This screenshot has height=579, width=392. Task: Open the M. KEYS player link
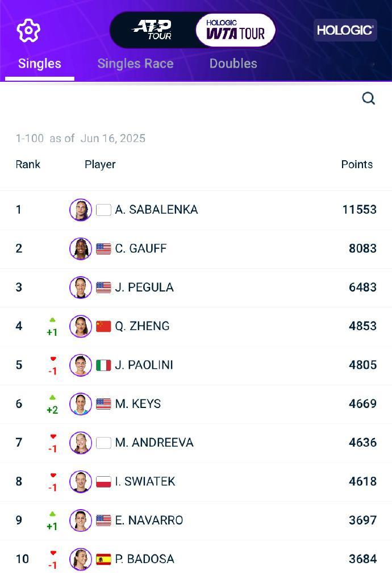[x=138, y=403]
